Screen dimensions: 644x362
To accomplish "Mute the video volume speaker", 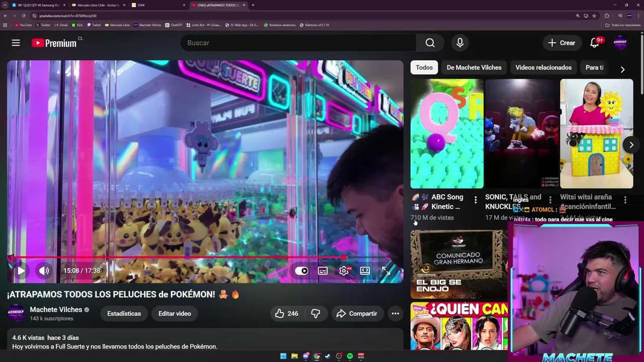I will 44,270.
